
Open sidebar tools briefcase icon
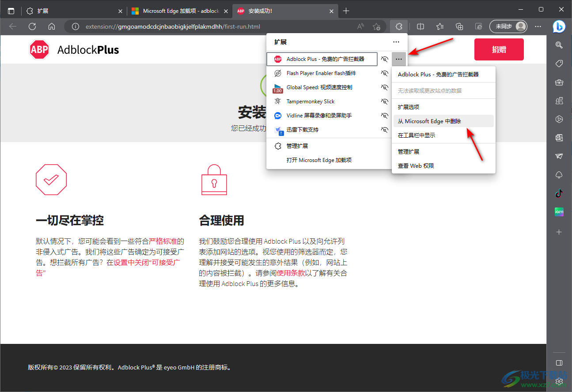click(x=559, y=82)
